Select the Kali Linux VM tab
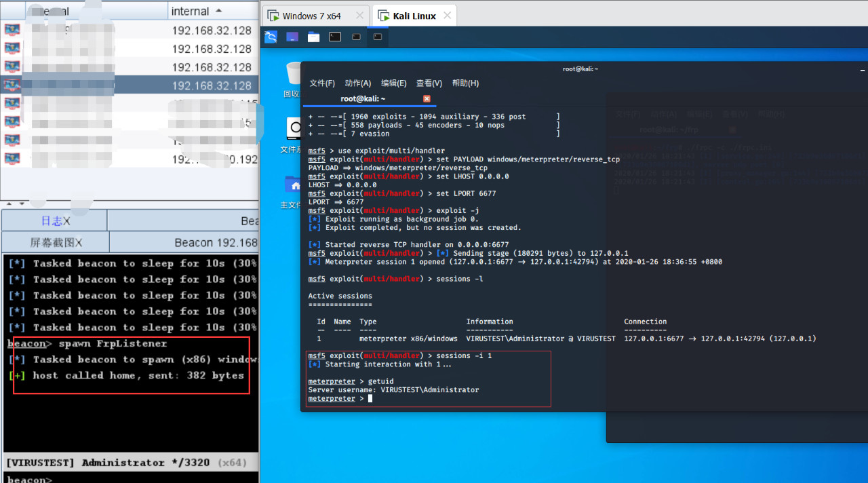868x483 pixels. [x=414, y=16]
